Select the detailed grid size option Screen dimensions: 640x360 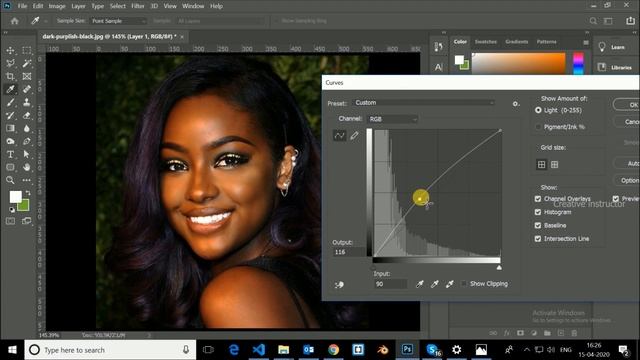pyautogui.click(x=554, y=164)
